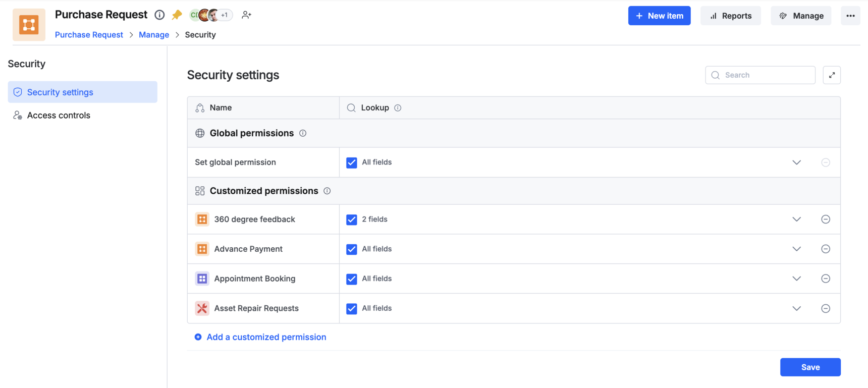Click the Asset Repair Requests row name
The width and height of the screenshot is (868, 388).
[x=256, y=308]
